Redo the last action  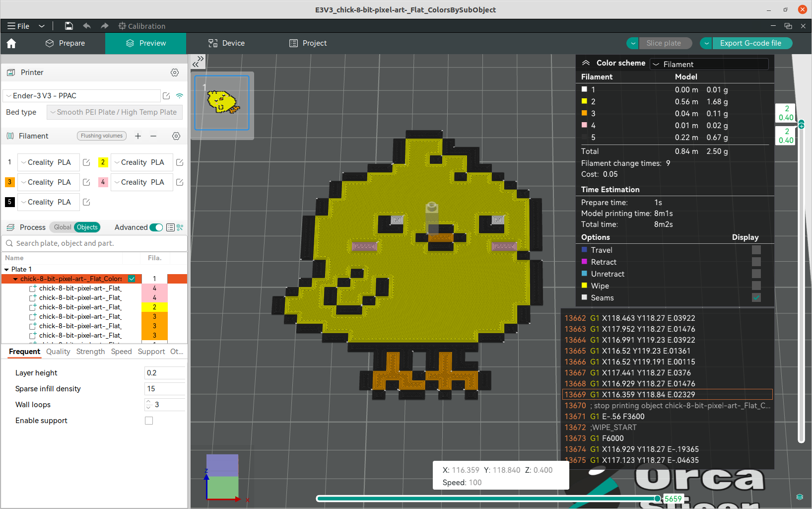point(104,26)
